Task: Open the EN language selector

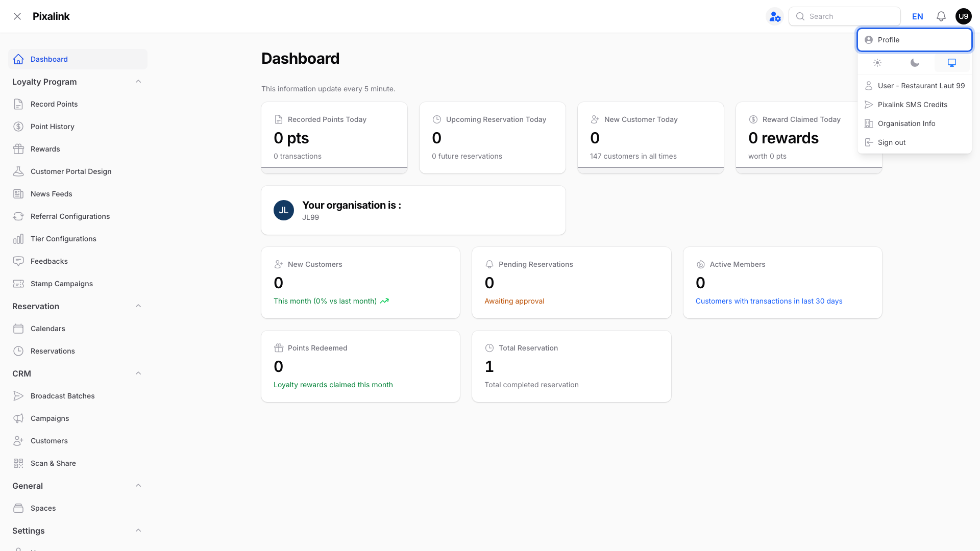Action: [917, 16]
